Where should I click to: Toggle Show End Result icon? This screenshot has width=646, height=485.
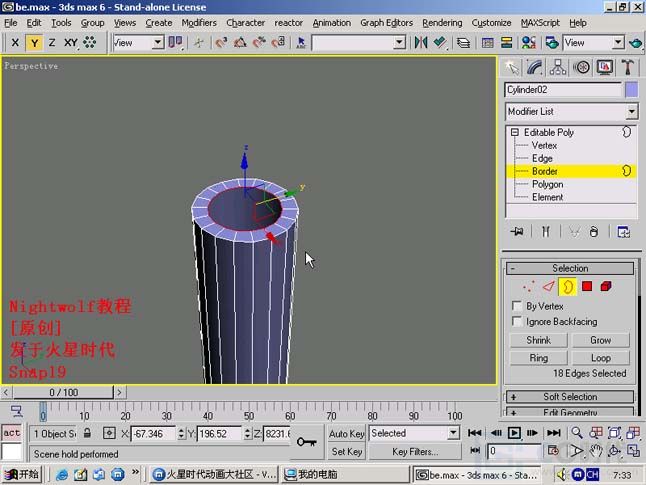click(546, 232)
